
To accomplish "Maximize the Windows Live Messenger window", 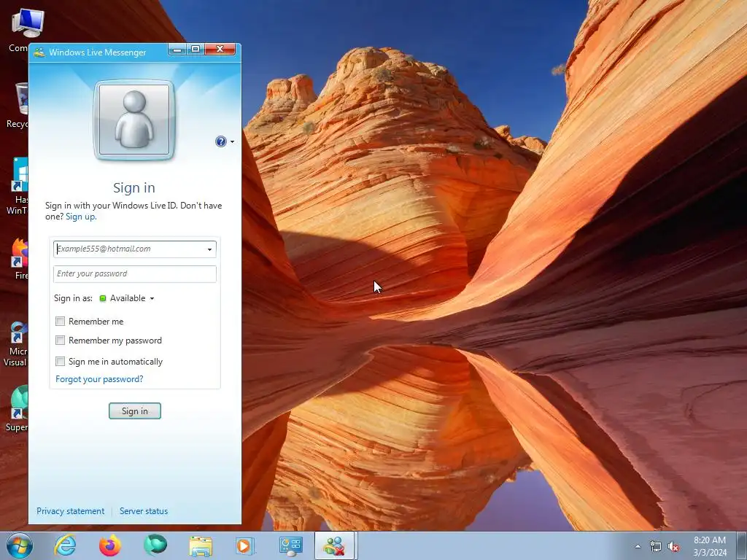I will (x=196, y=50).
